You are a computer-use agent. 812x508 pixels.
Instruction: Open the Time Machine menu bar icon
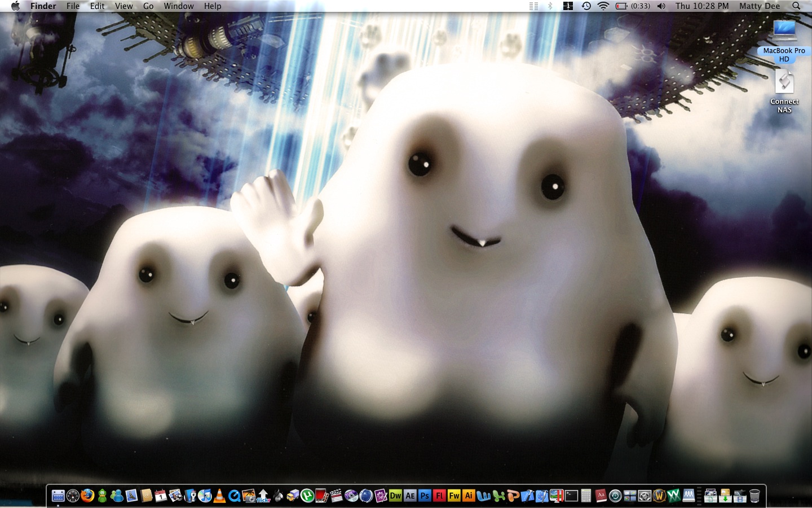[x=586, y=6]
